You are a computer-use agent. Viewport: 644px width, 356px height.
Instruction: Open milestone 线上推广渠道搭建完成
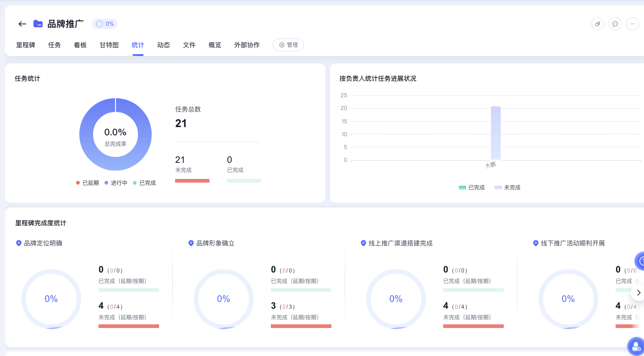pos(401,243)
